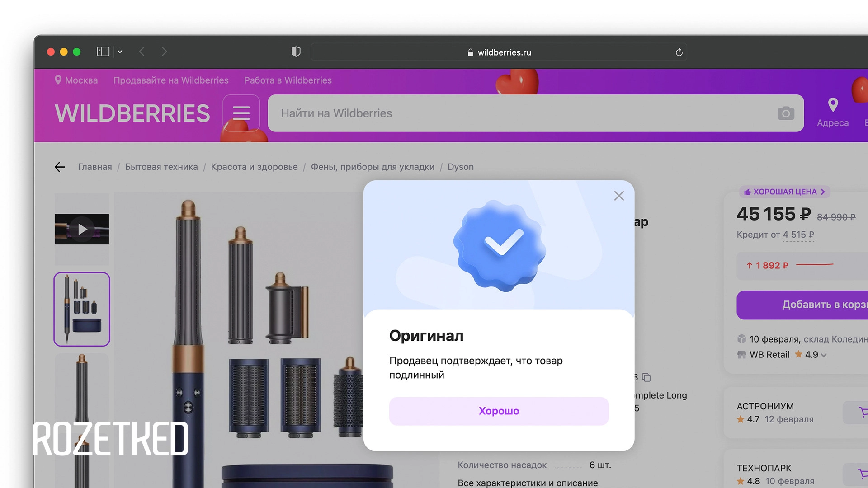The width and height of the screenshot is (868, 488).
Task: Open the catalog hamburger menu icon
Action: (241, 113)
